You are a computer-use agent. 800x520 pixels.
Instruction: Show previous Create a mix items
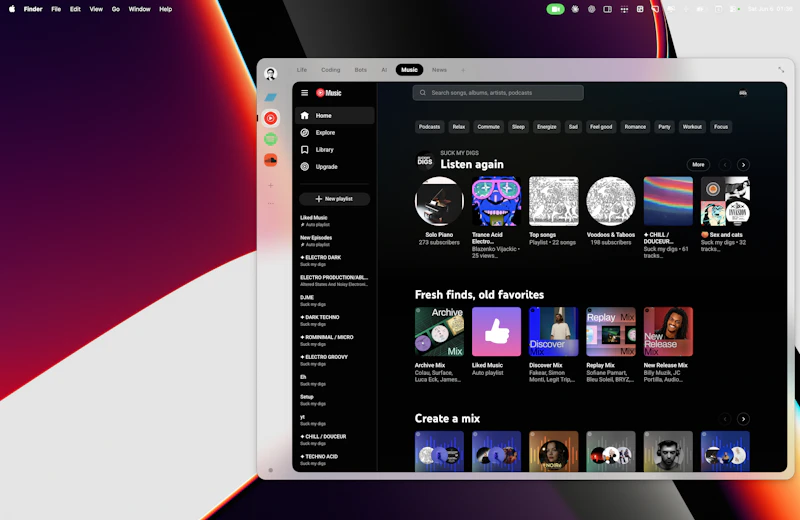click(x=725, y=419)
